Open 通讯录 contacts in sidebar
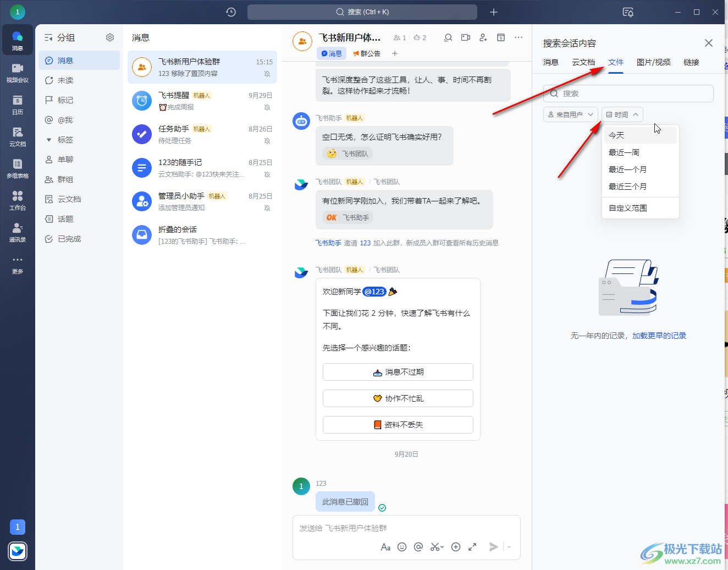728x570 pixels. tap(18, 232)
